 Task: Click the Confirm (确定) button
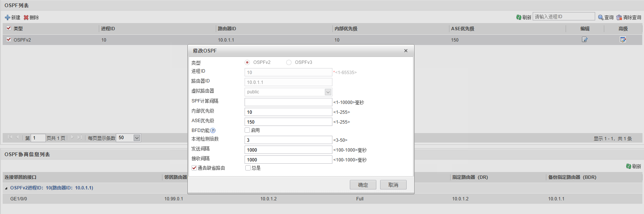click(x=363, y=185)
